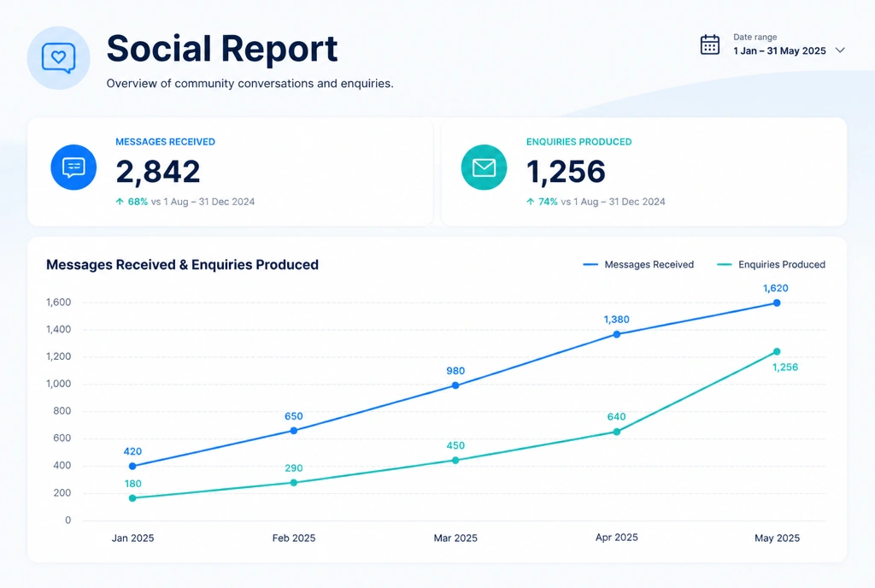The image size is (875, 588).
Task: Click the green up arrow beside 68%
Action: (120, 202)
